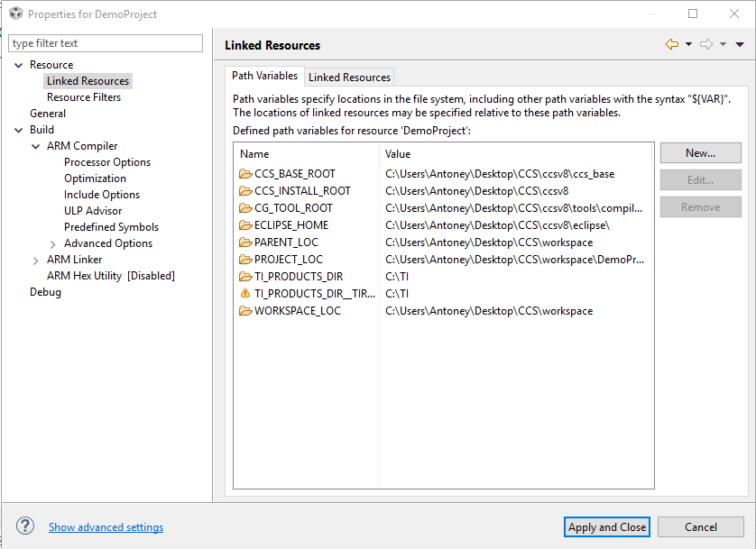Viewport: 756px width, 549px height.
Task: Select Processor Options in the tree
Action: click(x=107, y=162)
